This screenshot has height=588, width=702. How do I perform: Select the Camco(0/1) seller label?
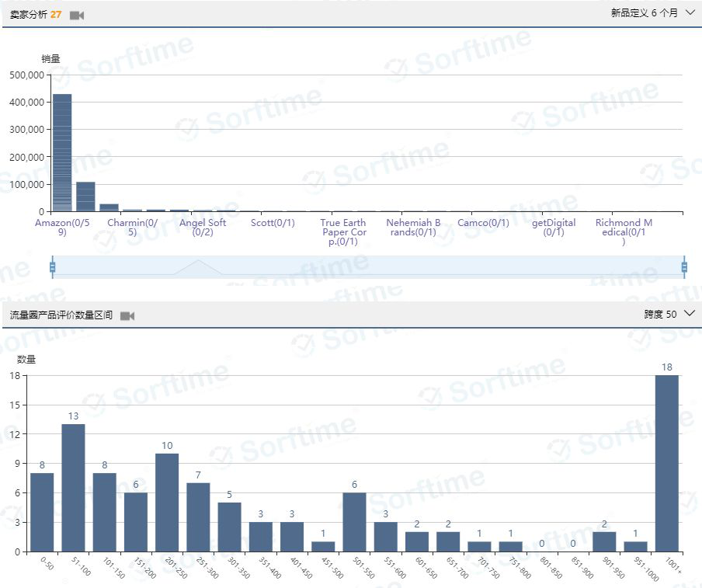[x=483, y=223]
